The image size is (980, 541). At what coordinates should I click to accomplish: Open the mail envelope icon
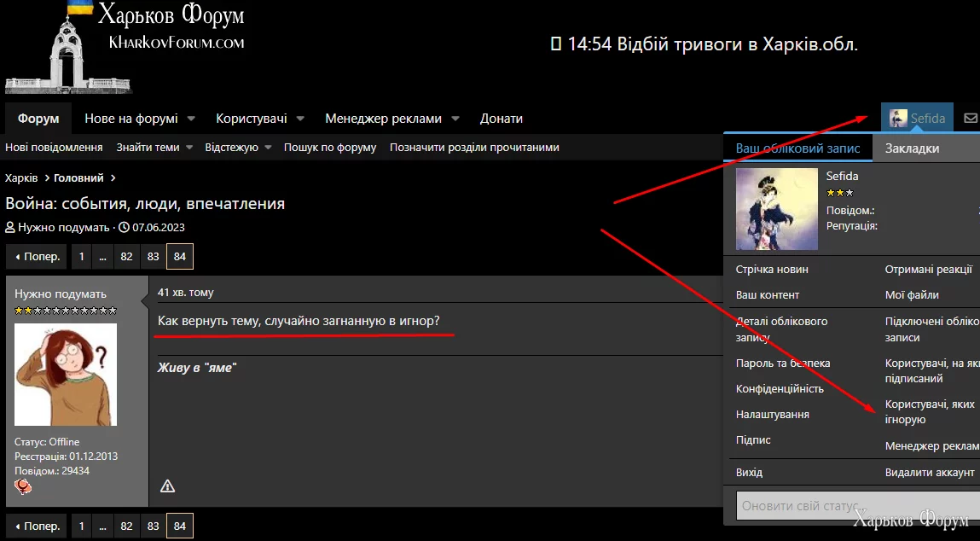[x=970, y=119]
